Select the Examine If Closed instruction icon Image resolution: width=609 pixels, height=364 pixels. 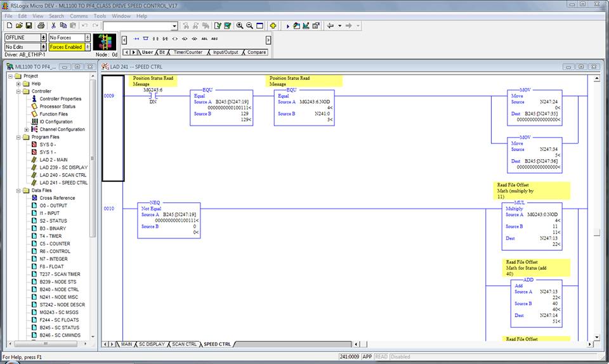156,39
